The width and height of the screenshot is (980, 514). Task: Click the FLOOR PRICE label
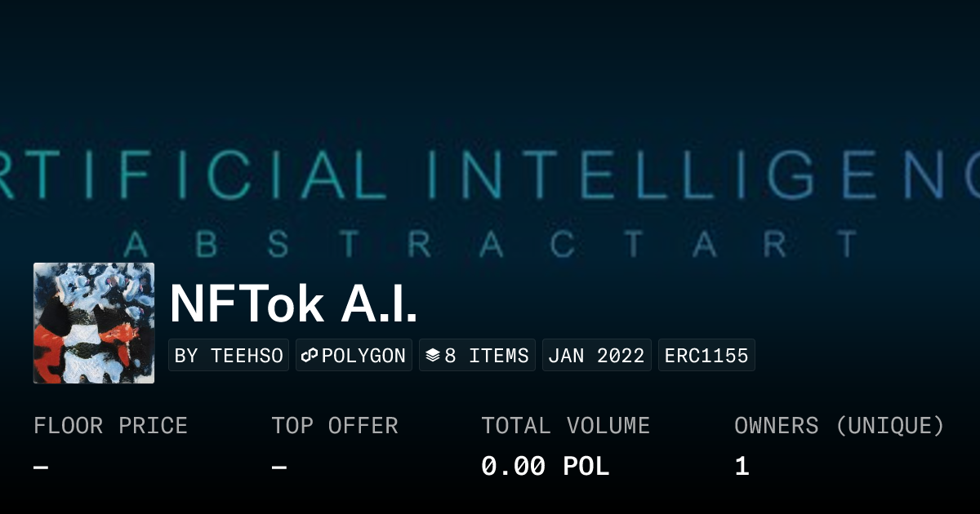110,426
